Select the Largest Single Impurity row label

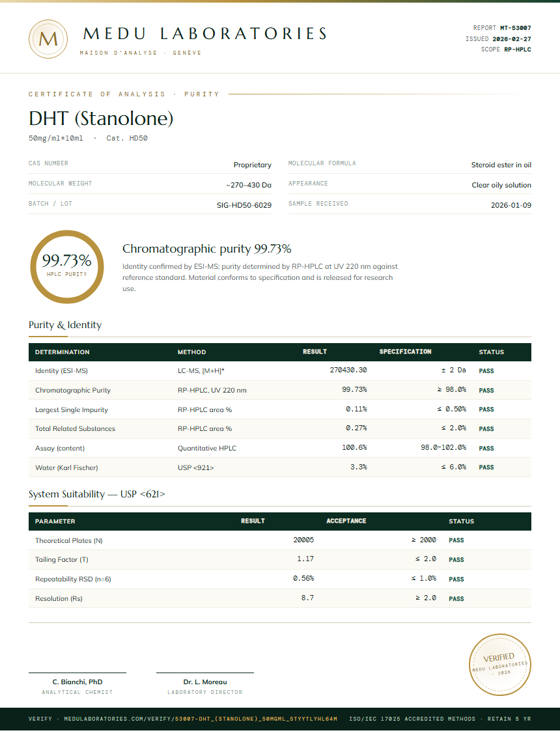click(71, 410)
